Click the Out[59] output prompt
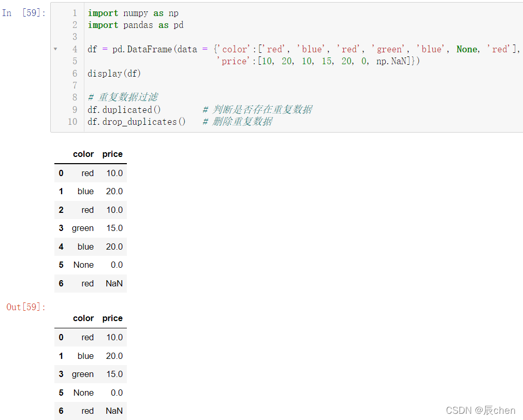 (26, 307)
